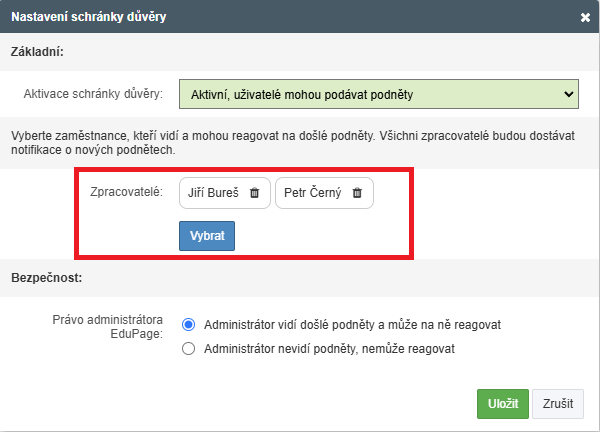Screen dimensions: 600x432
Task: Click the label 'Administrátor nevidí podněty, nemůže reagovat'
Action: point(329,349)
